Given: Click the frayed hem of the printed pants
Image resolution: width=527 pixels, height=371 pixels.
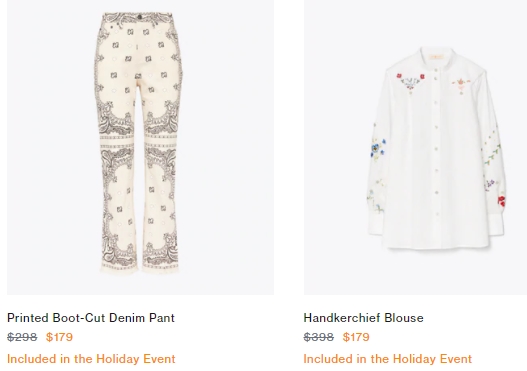Looking at the screenshot, I should pyautogui.click(x=139, y=269).
